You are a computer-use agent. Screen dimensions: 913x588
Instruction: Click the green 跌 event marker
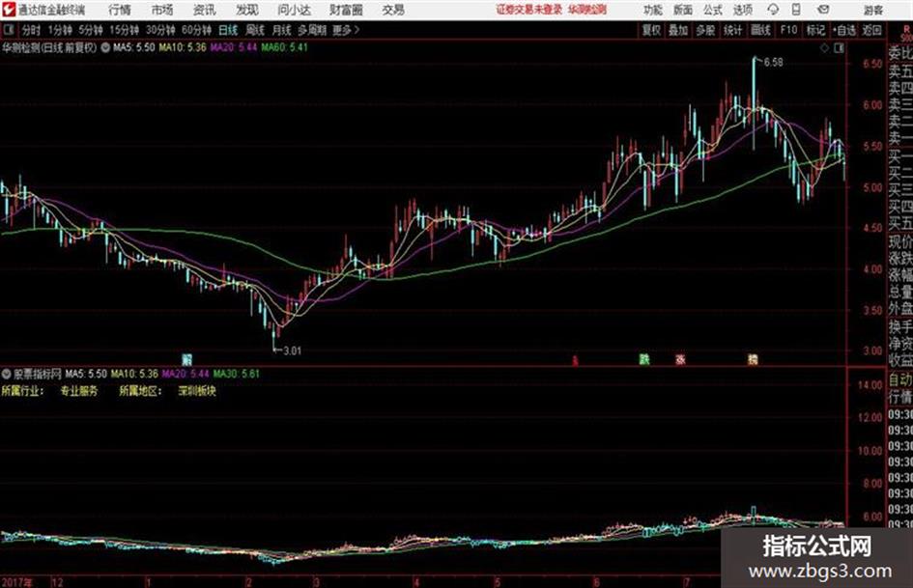coord(644,360)
